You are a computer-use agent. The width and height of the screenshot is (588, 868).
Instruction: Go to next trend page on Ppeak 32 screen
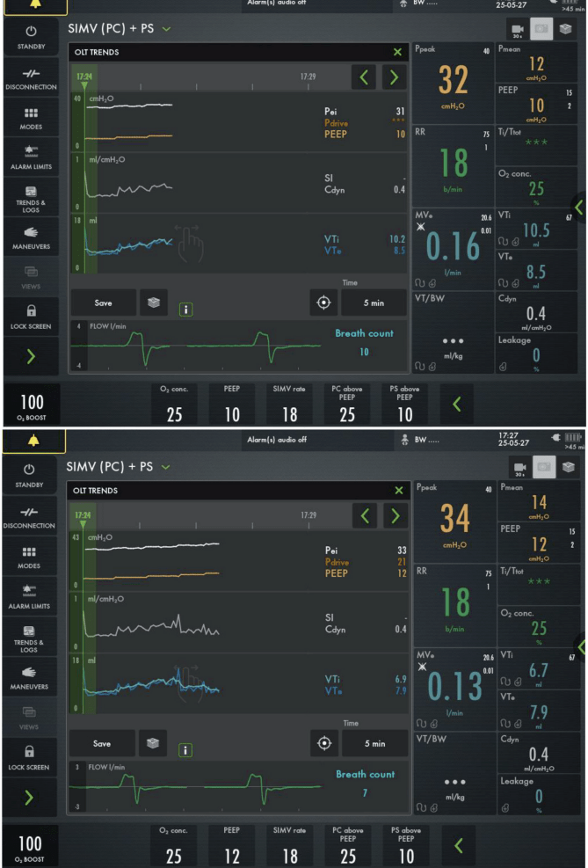(394, 77)
